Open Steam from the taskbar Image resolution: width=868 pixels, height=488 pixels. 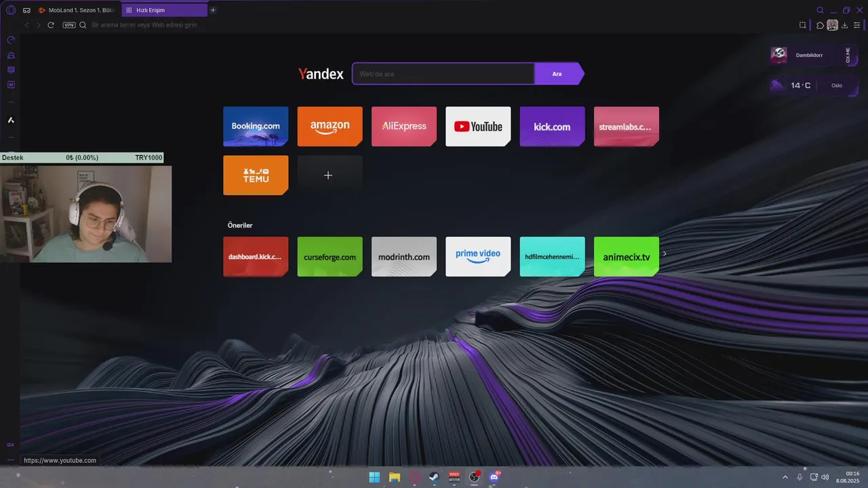[434, 477]
